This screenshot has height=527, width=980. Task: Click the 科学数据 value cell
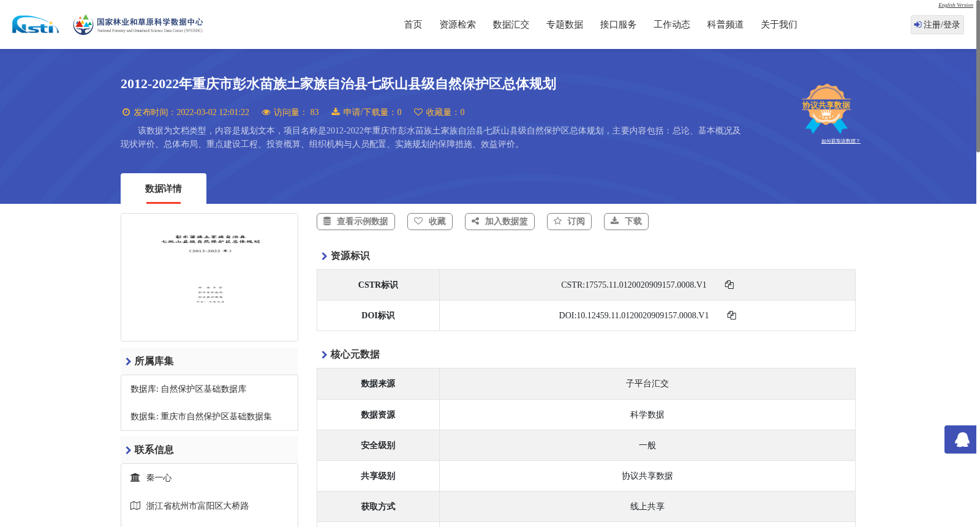[647, 414]
